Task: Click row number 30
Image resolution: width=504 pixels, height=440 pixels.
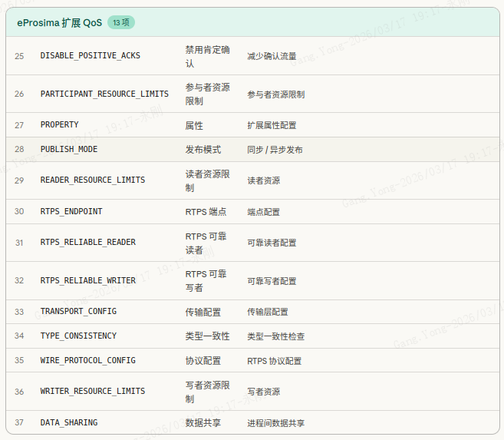Action: point(19,211)
